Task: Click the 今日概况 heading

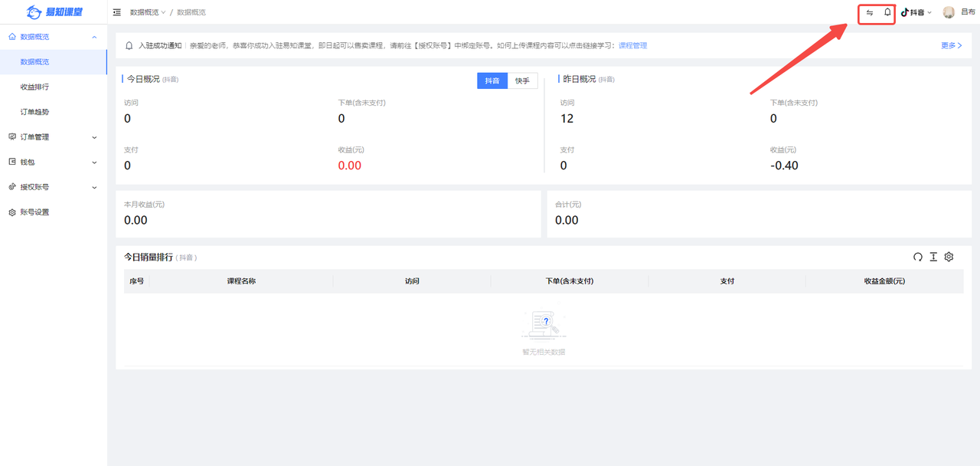Action: pyautogui.click(x=143, y=79)
